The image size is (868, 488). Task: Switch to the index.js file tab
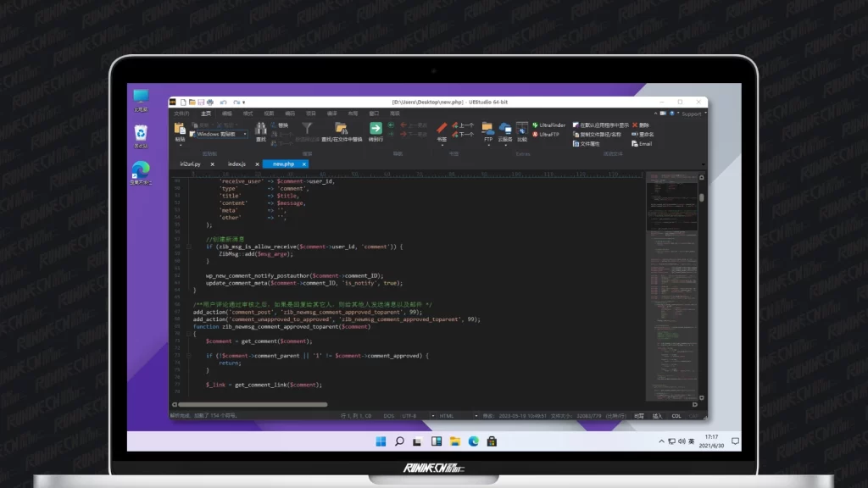click(x=236, y=164)
